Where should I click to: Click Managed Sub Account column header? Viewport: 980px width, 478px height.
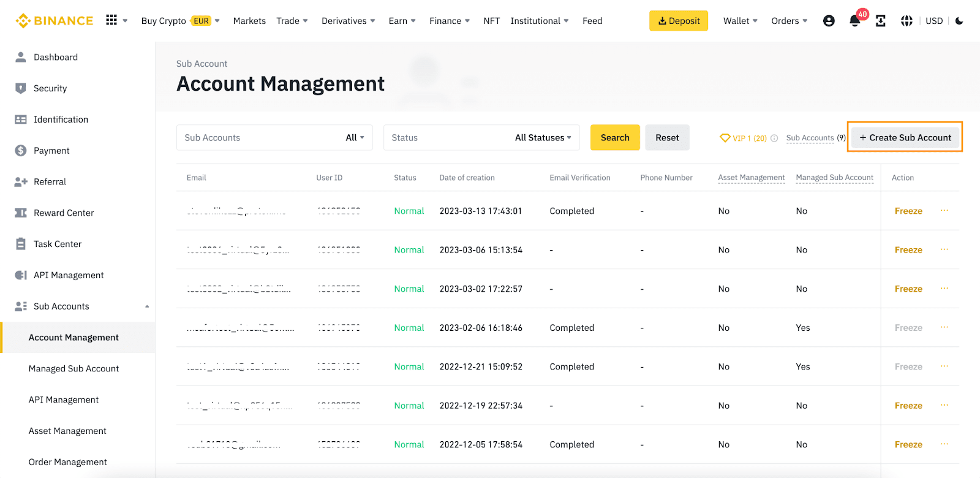pyautogui.click(x=835, y=178)
